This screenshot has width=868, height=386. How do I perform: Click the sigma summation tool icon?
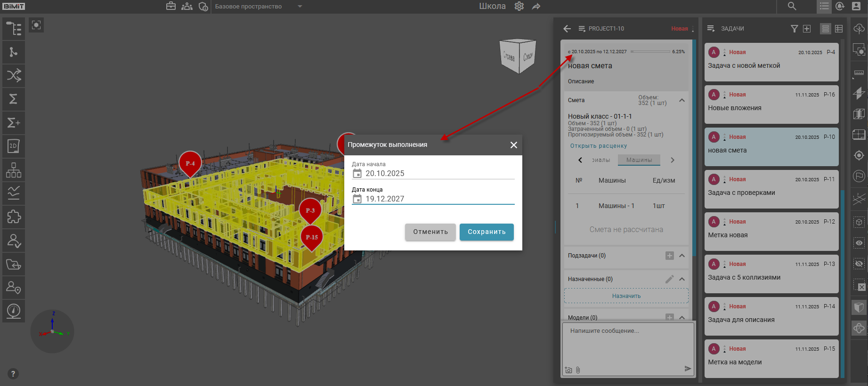[x=14, y=99]
